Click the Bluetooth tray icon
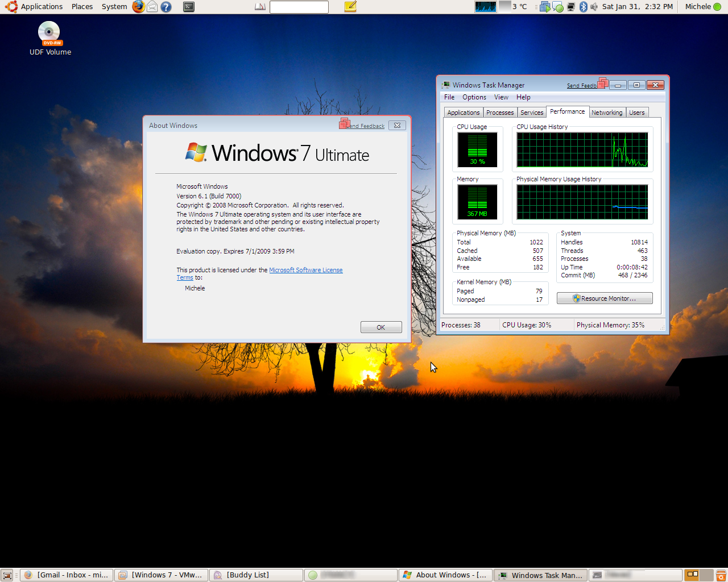Viewport: 728px width, 582px height. (583, 7)
